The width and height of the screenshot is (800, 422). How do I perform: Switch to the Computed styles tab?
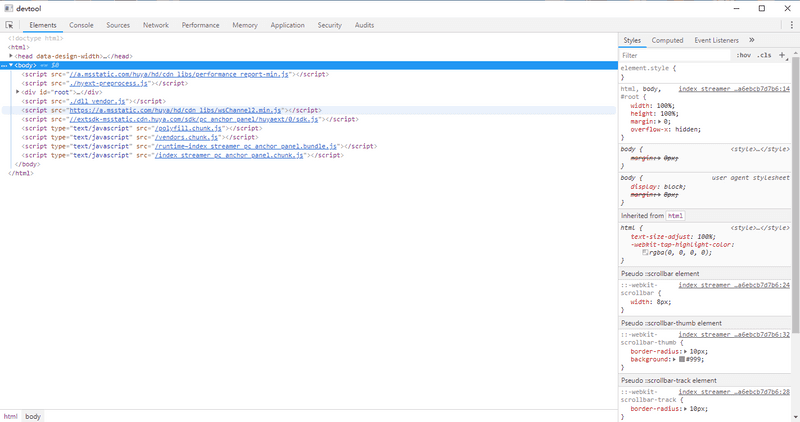667,40
